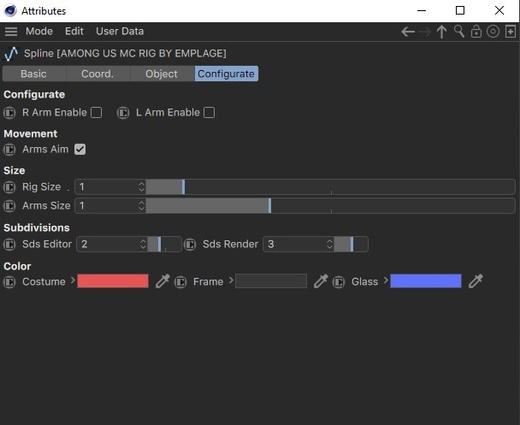Pick Glass color with the eyedropper
The image size is (520, 425).
coord(476,281)
